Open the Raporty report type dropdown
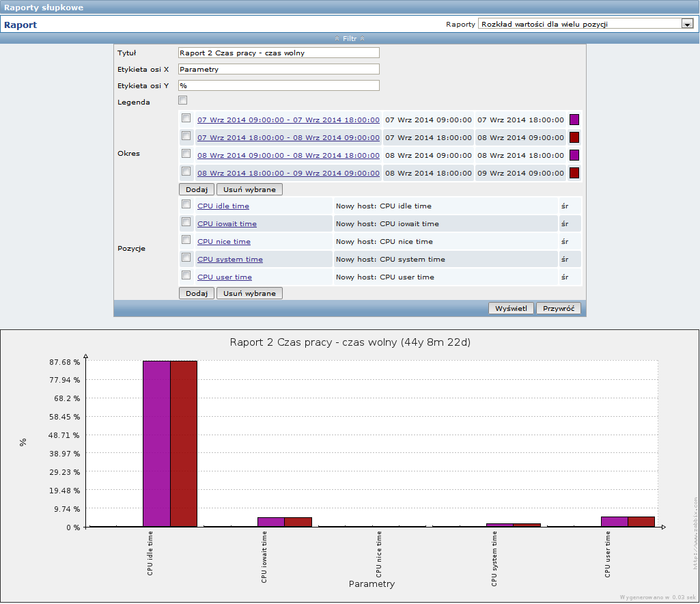The height and width of the screenshot is (604, 700). click(587, 24)
